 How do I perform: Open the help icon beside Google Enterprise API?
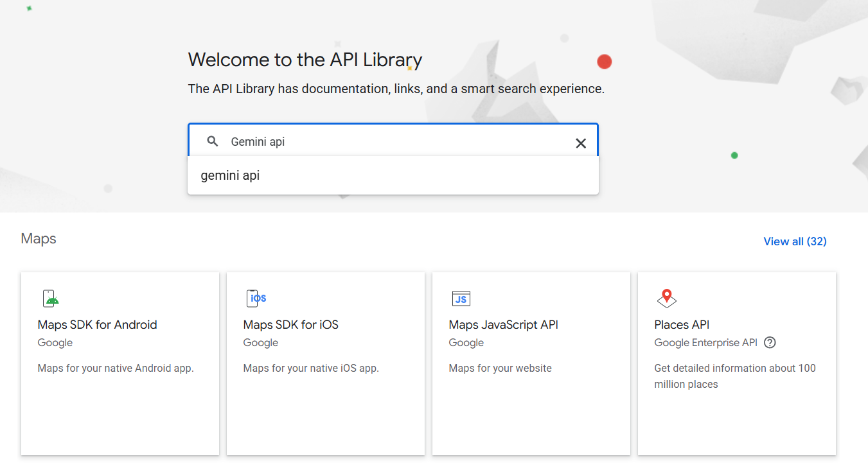click(x=770, y=343)
